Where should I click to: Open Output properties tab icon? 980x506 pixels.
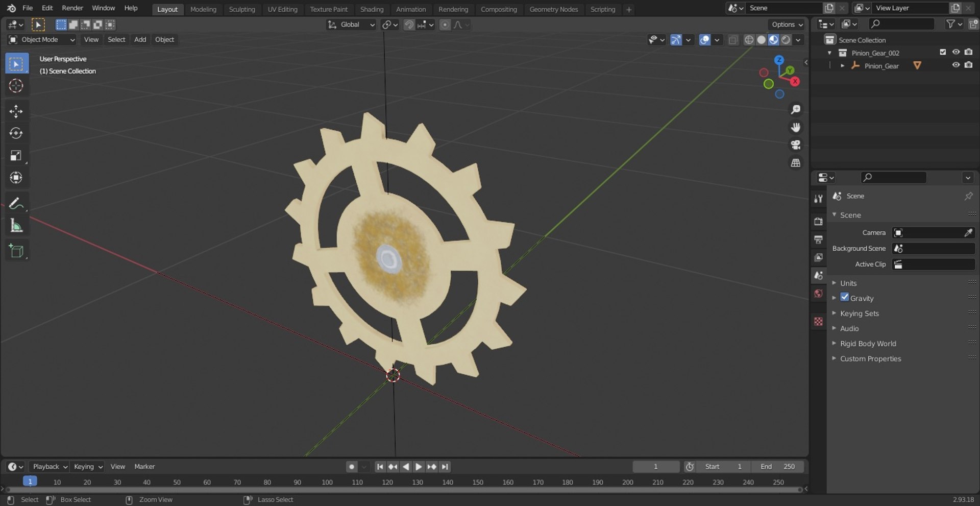pos(818,239)
